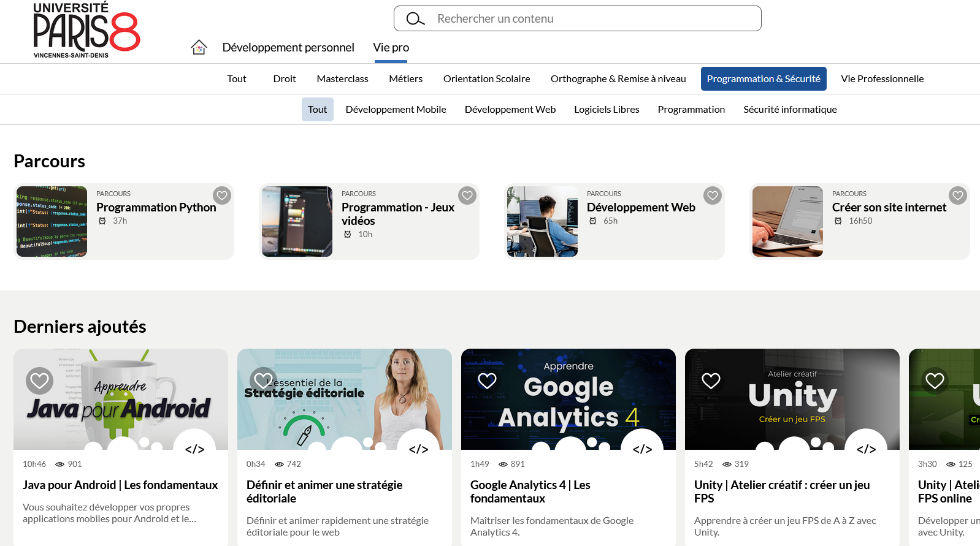Screen dimensions: 980x546
Task: Favorite the Programmation - Jeux vidéos parcours
Action: tap(467, 195)
